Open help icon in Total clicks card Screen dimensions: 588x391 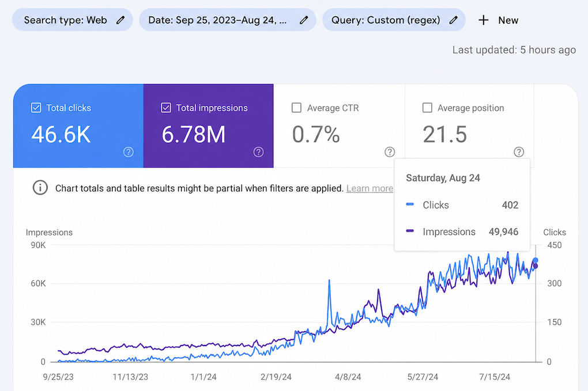(128, 152)
